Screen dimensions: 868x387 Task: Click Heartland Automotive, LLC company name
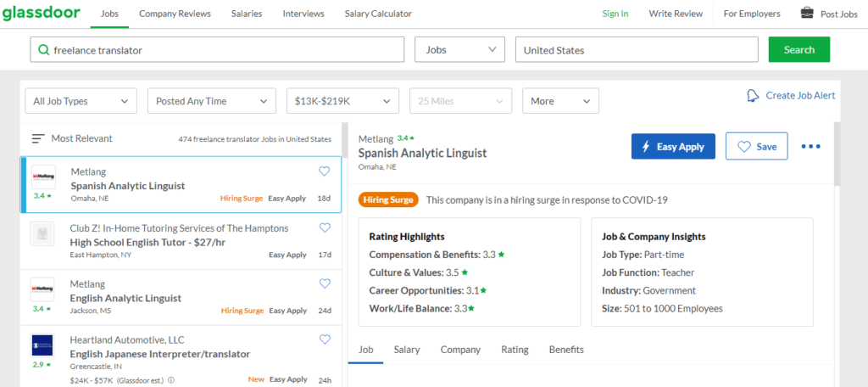127,339
